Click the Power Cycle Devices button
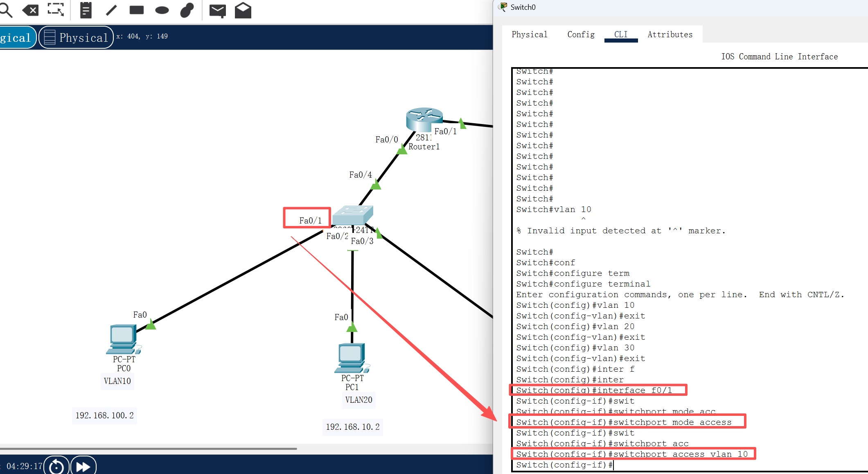Screen dimensions: 868x474 [56, 466]
